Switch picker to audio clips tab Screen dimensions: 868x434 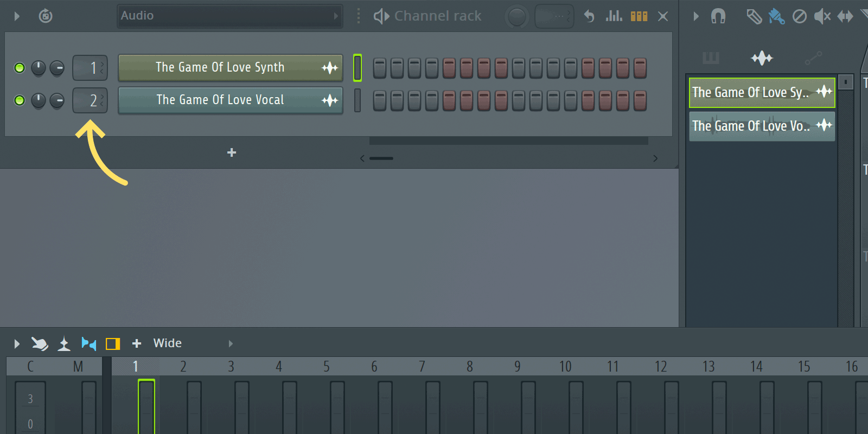762,58
